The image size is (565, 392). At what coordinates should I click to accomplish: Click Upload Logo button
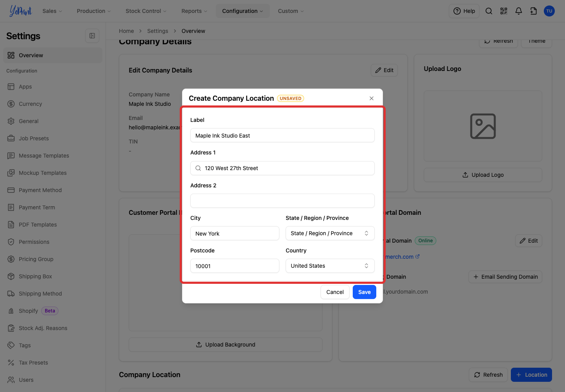coord(483,175)
